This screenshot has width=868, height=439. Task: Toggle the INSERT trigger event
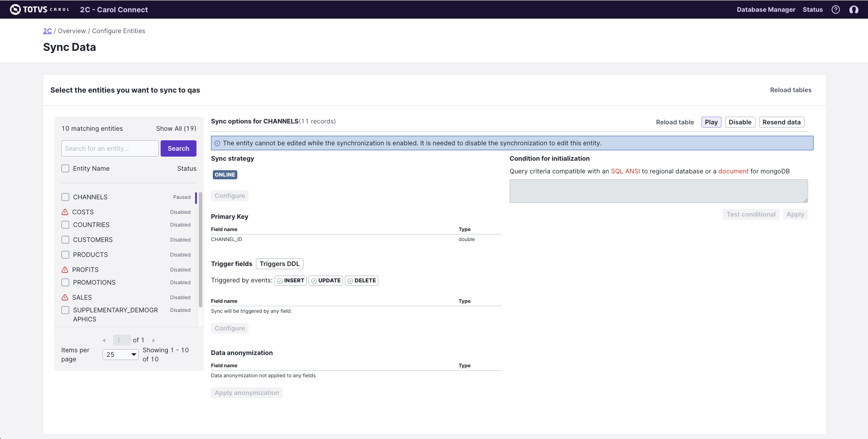pyautogui.click(x=290, y=281)
